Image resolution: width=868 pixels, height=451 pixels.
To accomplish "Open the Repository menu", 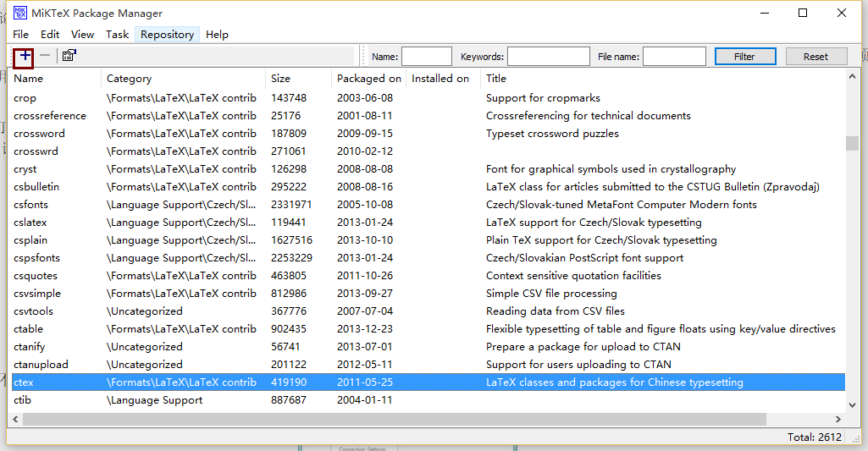I will point(167,35).
